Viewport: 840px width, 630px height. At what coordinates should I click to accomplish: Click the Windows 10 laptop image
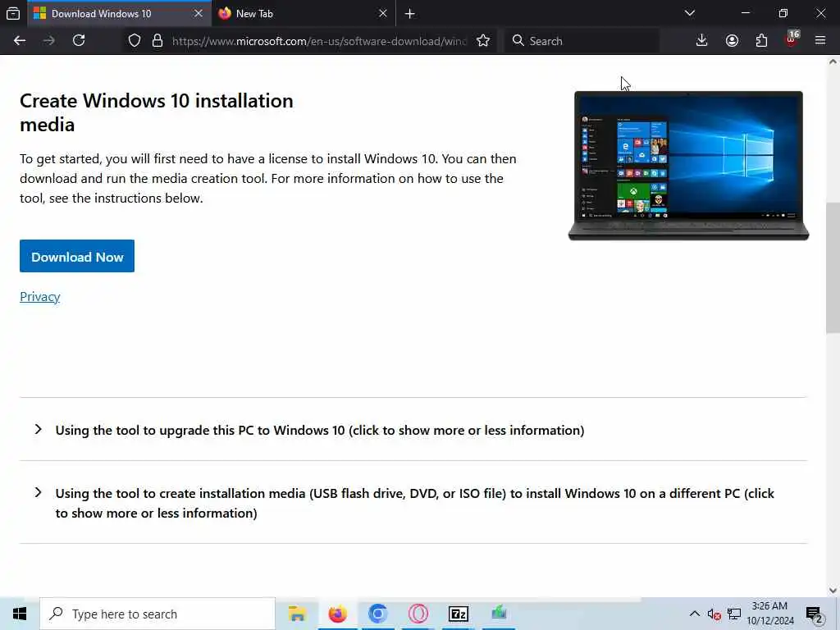(x=688, y=166)
